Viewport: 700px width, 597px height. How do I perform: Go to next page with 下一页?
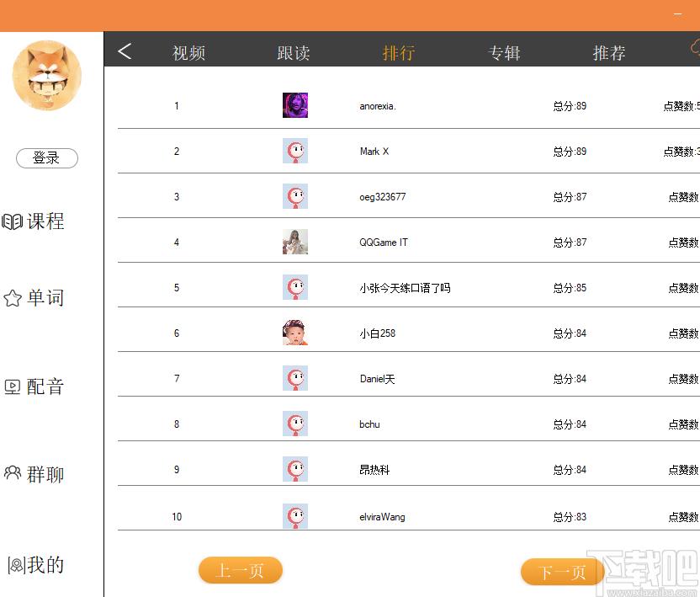(562, 573)
